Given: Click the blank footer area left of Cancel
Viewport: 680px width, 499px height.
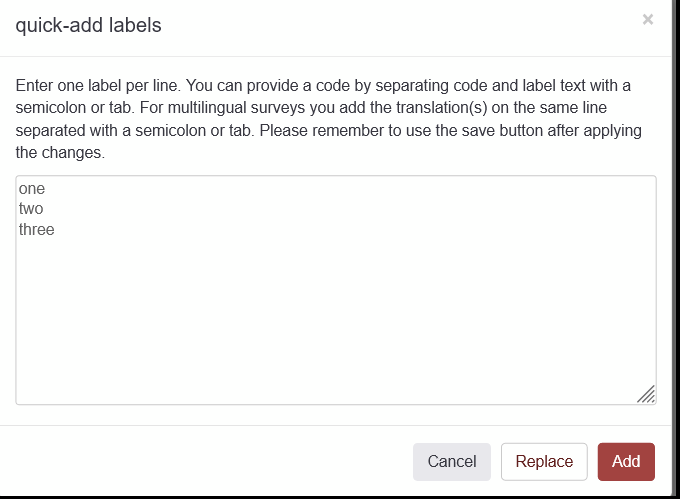Looking at the screenshot, I should point(200,461).
